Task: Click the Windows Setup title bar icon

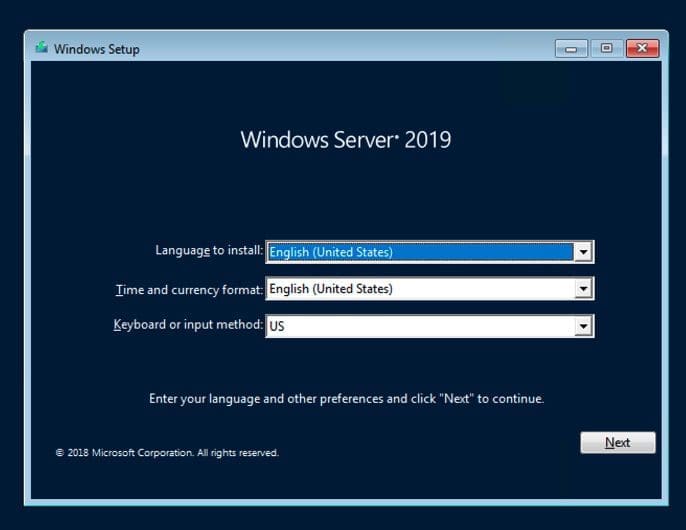Action: pyautogui.click(x=41, y=48)
